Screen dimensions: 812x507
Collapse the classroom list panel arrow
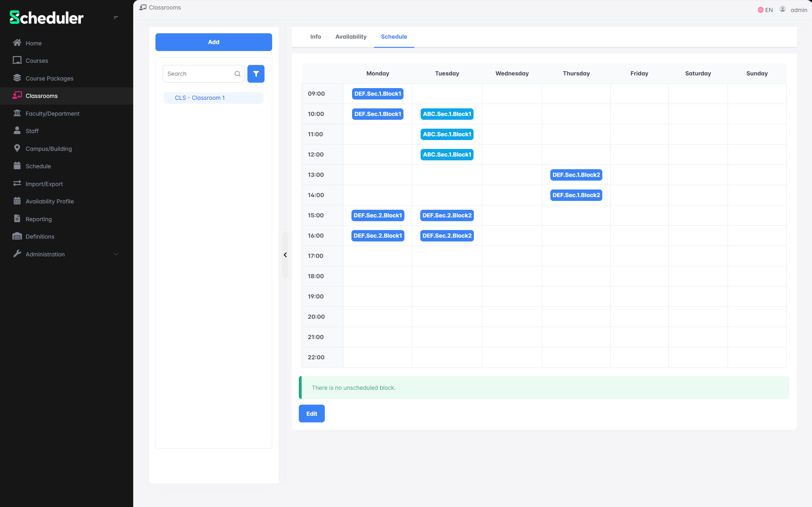285,255
